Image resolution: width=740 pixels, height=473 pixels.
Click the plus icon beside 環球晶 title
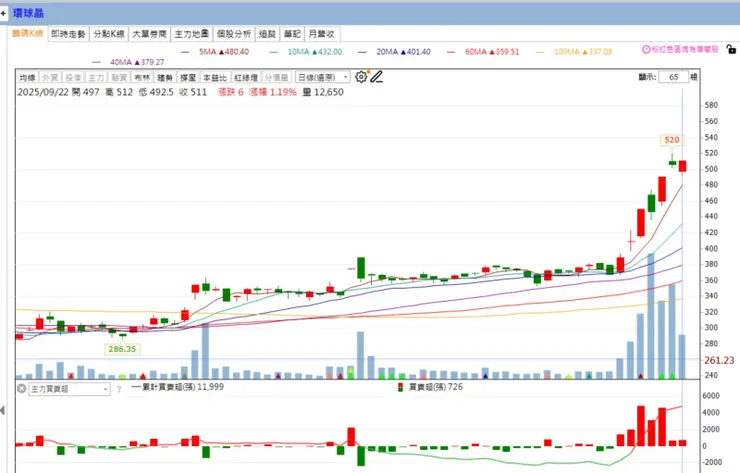(x=3, y=13)
